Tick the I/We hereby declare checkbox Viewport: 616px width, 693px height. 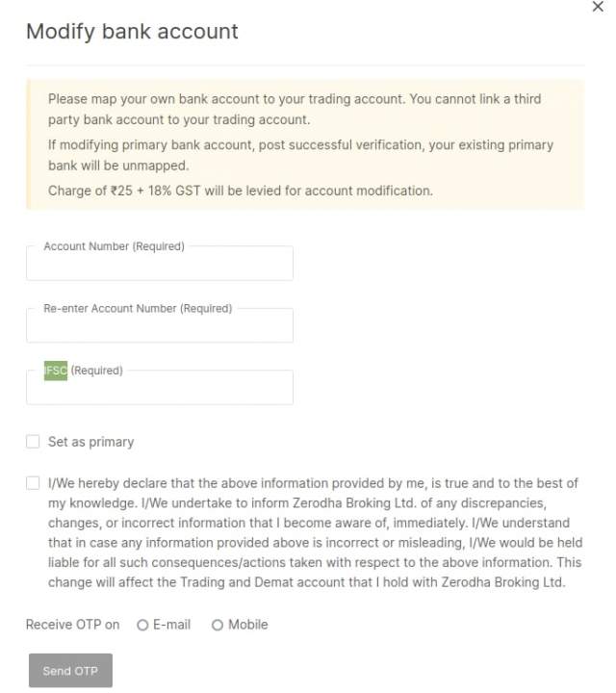(x=33, y=483)
